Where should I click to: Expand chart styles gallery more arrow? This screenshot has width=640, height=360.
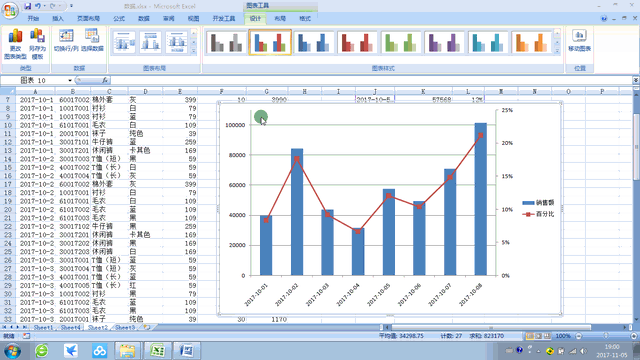click(x=557, y=51)
